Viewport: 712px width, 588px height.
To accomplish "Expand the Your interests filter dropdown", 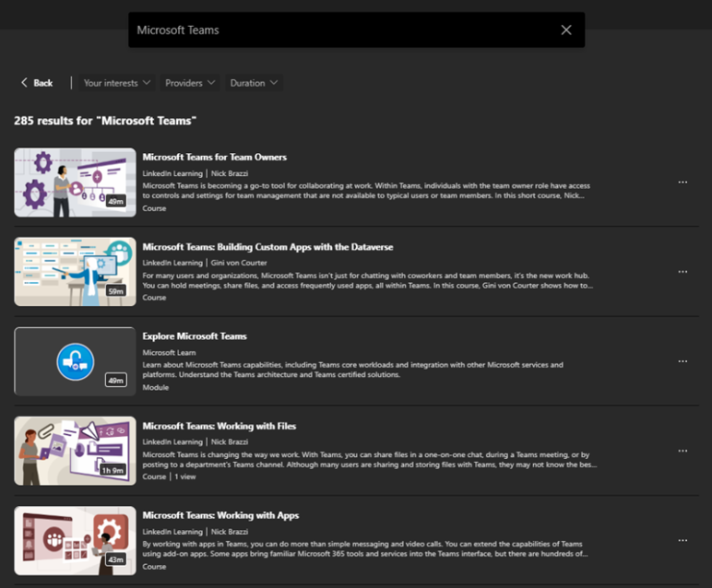I will [x=116, y=83].
